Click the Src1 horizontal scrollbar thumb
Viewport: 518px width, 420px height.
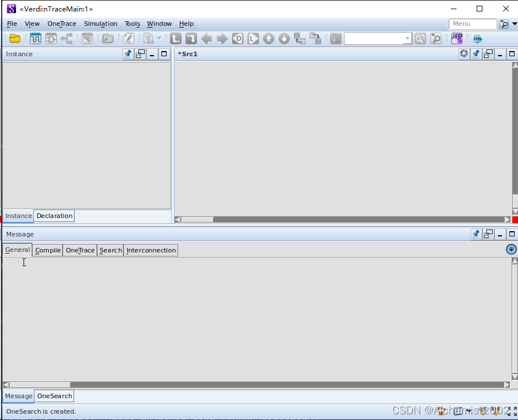click(x=197, y=220)
